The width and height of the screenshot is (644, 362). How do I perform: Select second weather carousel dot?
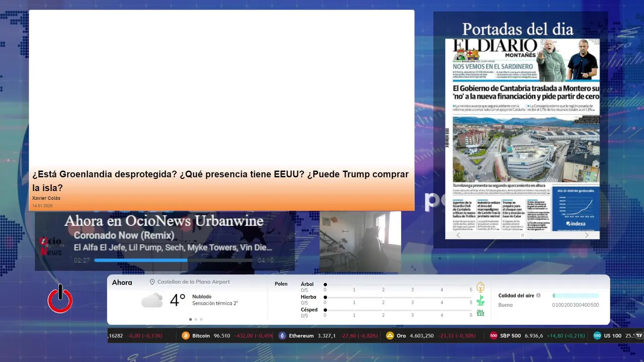pos(196,319)
